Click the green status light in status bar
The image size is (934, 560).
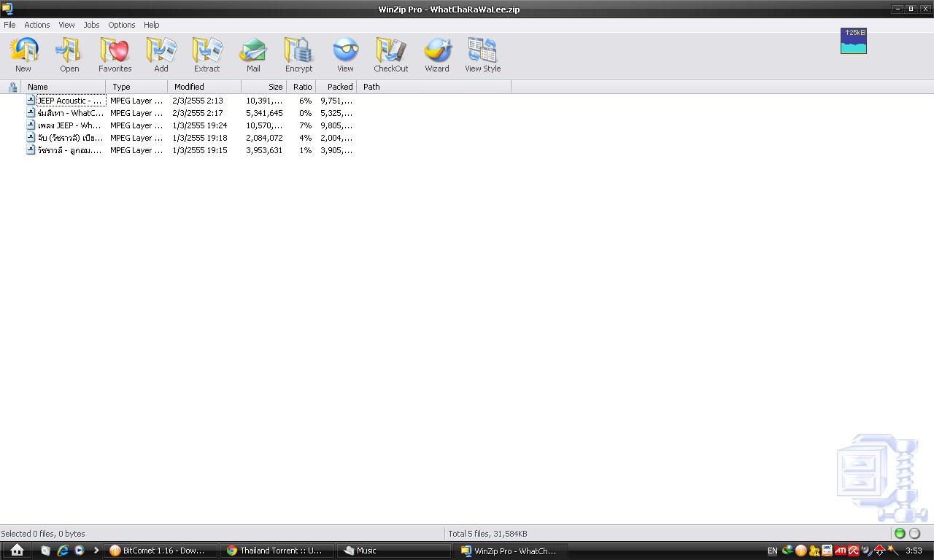[900, 534]
